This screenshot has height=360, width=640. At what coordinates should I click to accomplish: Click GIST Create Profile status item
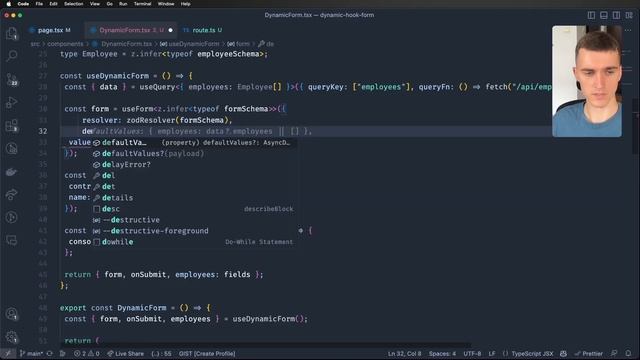coord(207,353)
